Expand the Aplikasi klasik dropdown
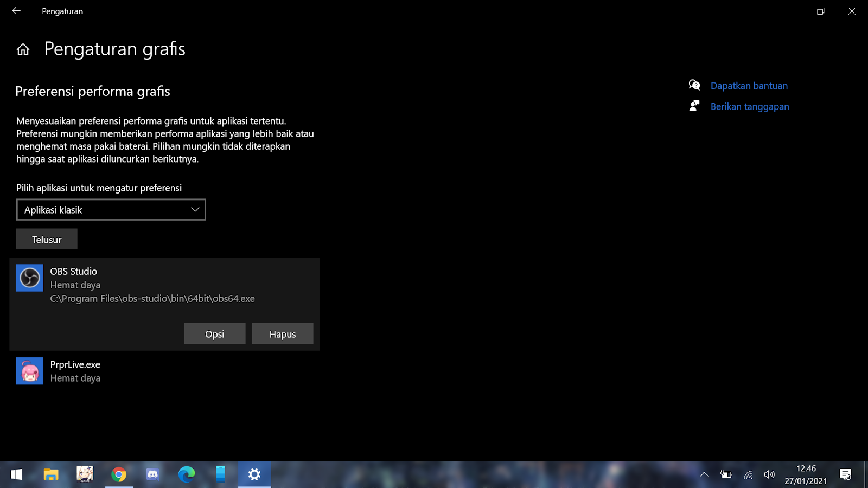The image size is (868, 488). (111, 210)
